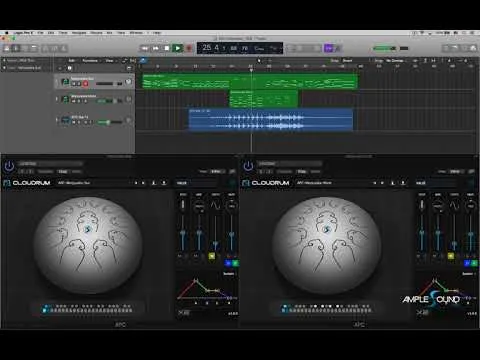The width and height of the screenshot is (480, 360).
Task: Expand the Track inspector disclosure triangle
Action: [4, 68]
